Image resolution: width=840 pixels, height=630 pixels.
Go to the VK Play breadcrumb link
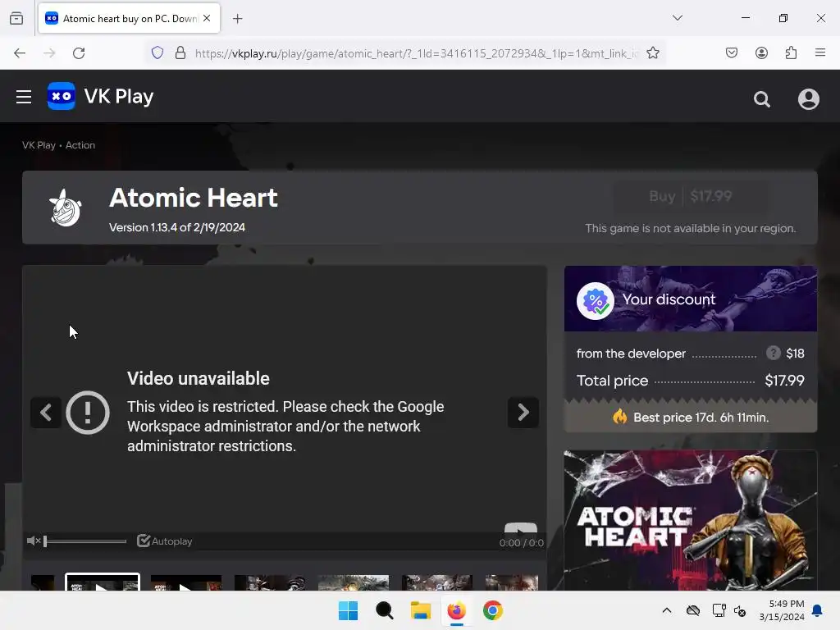(x=39, y=145)
